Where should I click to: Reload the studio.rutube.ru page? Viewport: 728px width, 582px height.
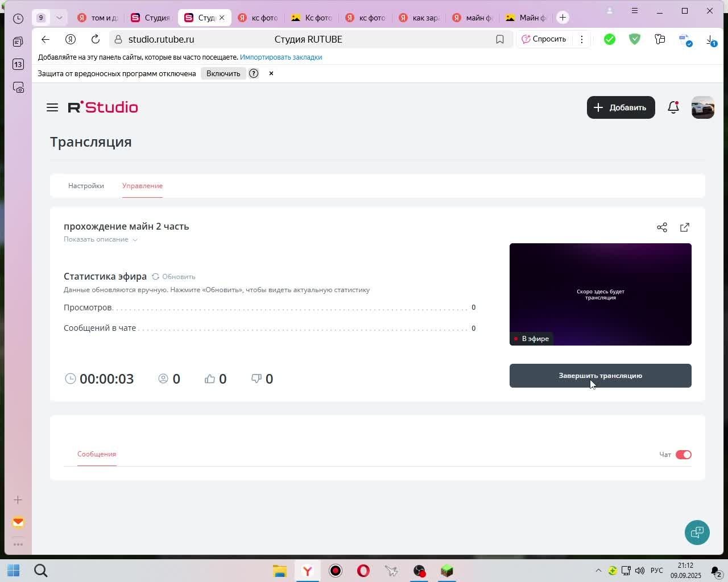pyautogui.click(x=96, y=39)
